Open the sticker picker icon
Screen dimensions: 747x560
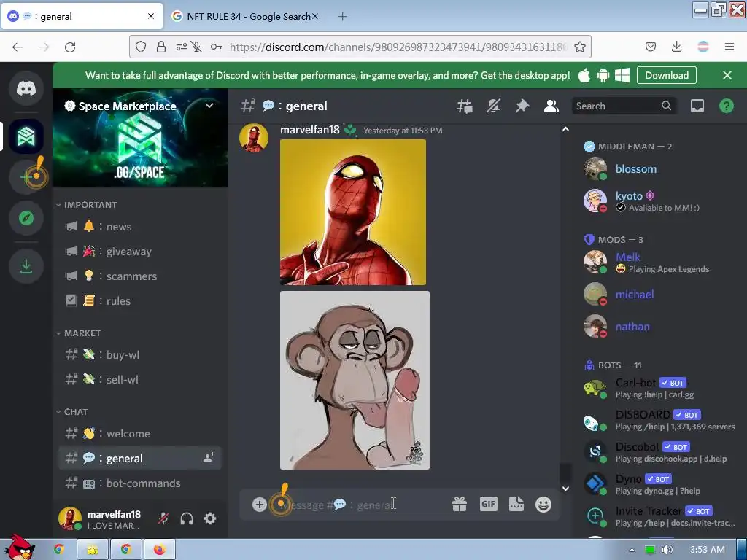(516, 505)
